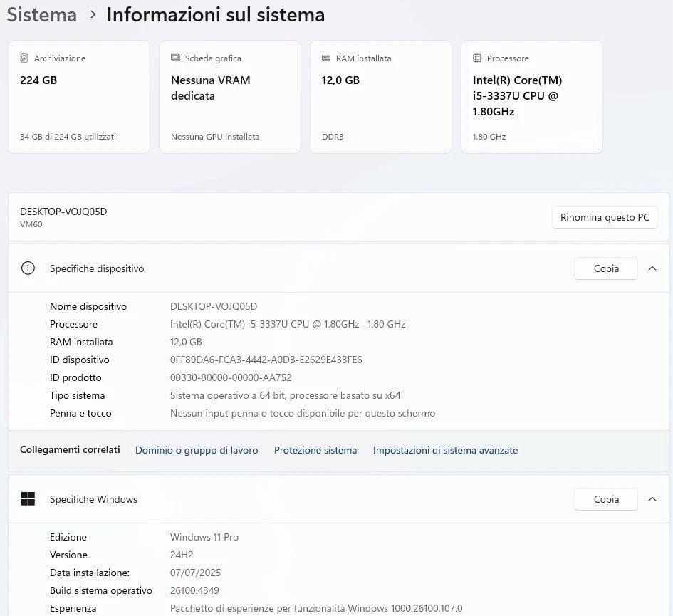This screenshot has width=673, height=616.
Task: Collapse the Specifiche Windows section chevron
Action: [x=652, y=498]
